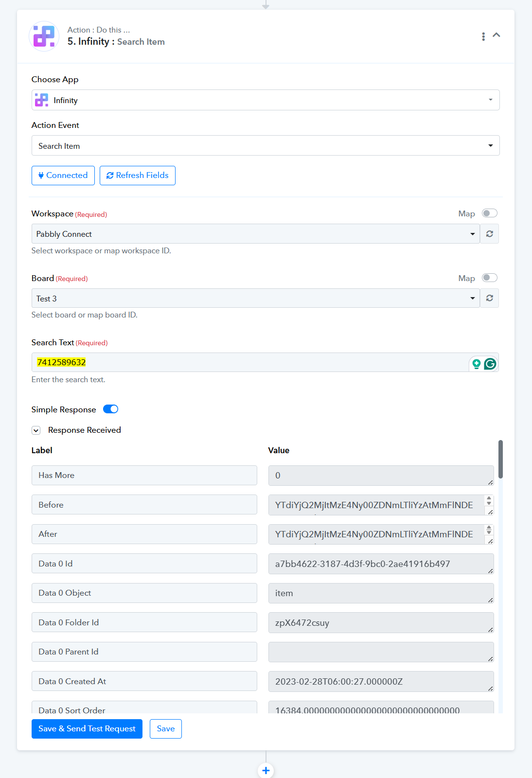Viewport: 532px width, 778px height.
Task: Collapse the Infinity action step
Action: pos(497,35)
